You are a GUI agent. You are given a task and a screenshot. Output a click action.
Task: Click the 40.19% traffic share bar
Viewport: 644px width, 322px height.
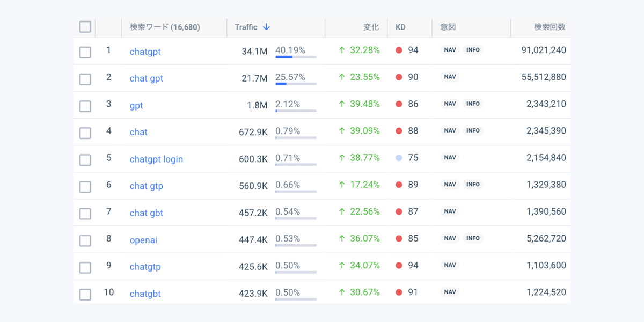pos(296,57)
